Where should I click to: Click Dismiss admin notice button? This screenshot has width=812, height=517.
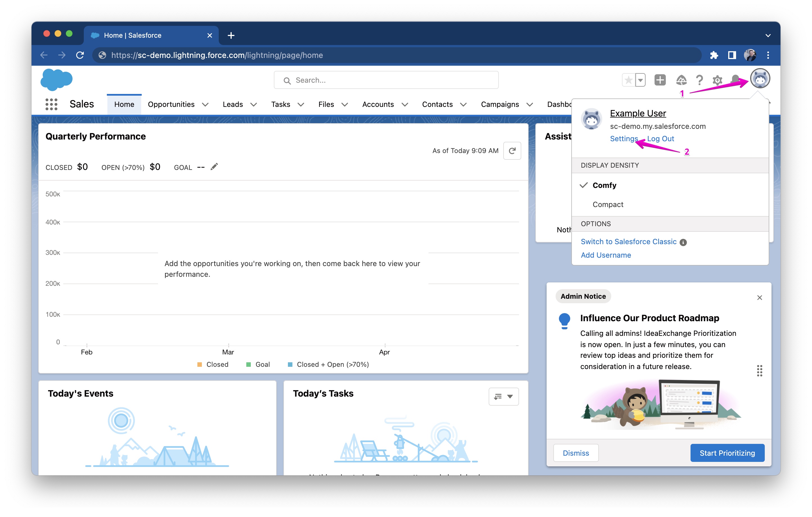(x=576, y=453)
